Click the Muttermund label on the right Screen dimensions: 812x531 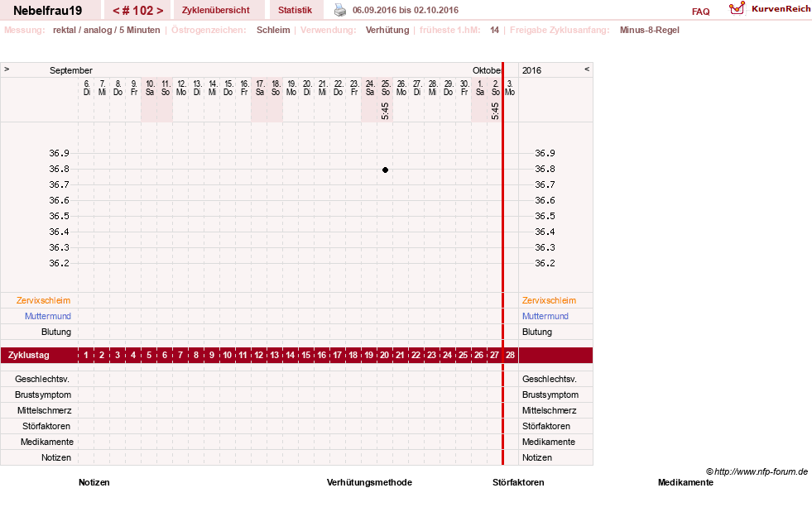coord(545,316)
